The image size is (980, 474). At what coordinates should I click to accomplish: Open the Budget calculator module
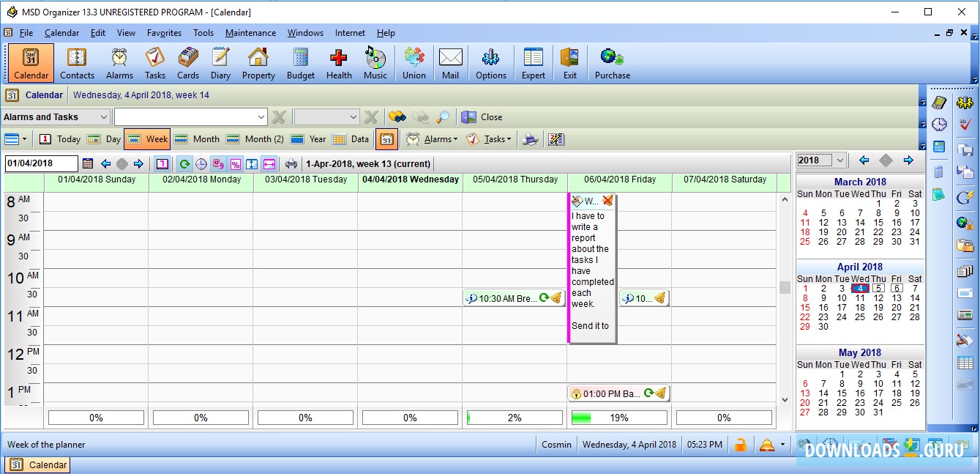point(300,63)
